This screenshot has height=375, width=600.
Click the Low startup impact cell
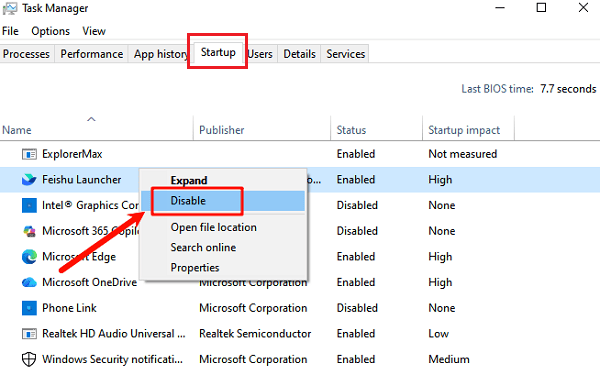point(439,334)
